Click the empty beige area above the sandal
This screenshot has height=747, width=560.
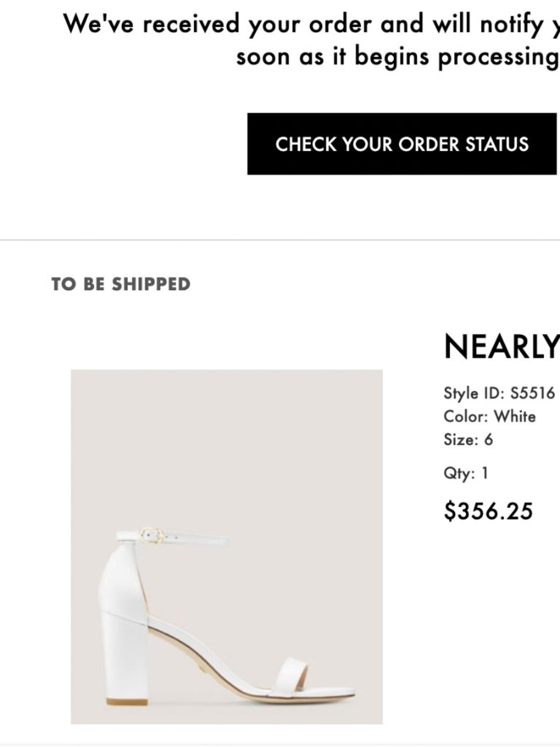226,437
